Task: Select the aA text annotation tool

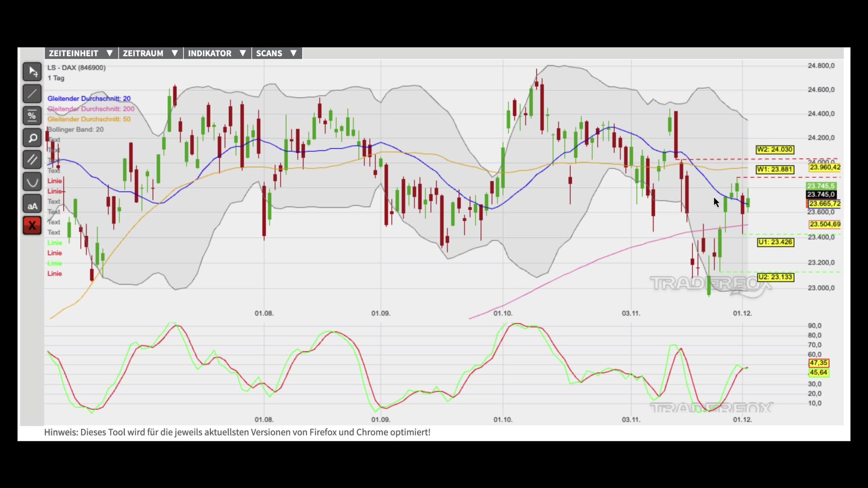Action: click(32, 204)
